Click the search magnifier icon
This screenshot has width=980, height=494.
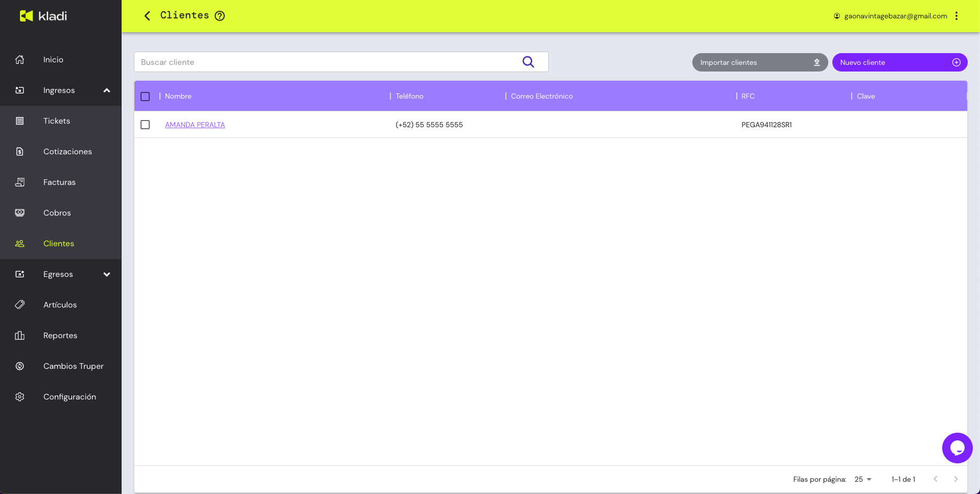point(528,62)
